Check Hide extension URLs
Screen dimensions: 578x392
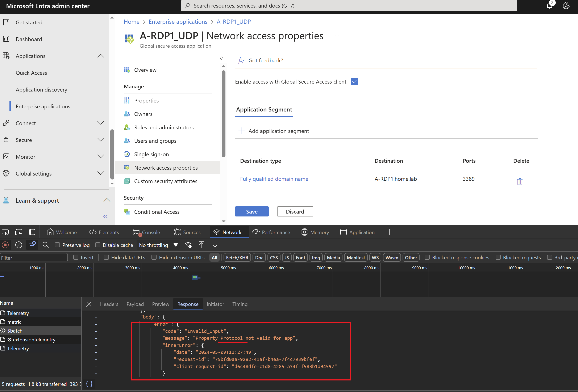click(154, 258)
